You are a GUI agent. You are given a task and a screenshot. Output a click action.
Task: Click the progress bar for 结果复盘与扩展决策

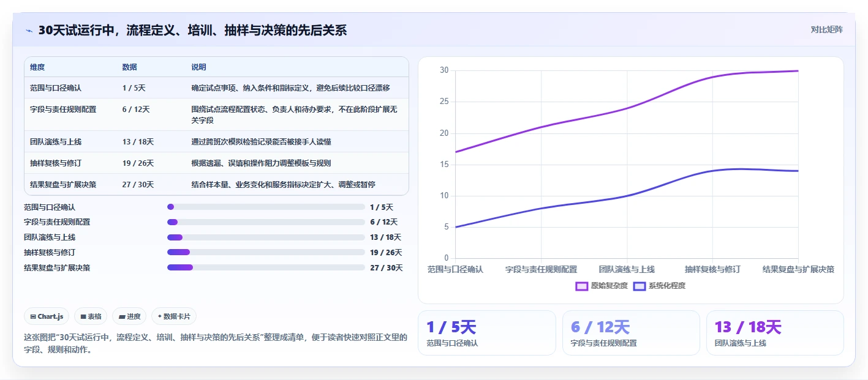[x=266, y=267]
